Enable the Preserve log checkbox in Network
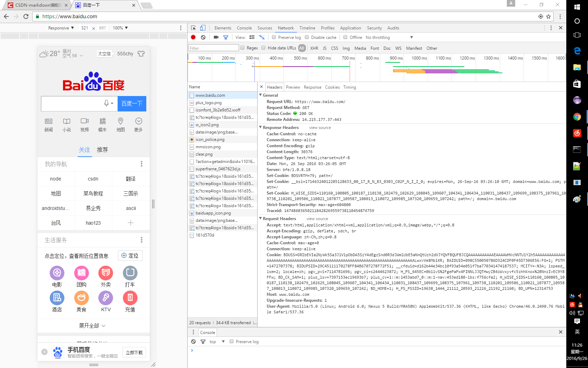The image size is (588, 368). pyautogui.click(x=274, y=37)
